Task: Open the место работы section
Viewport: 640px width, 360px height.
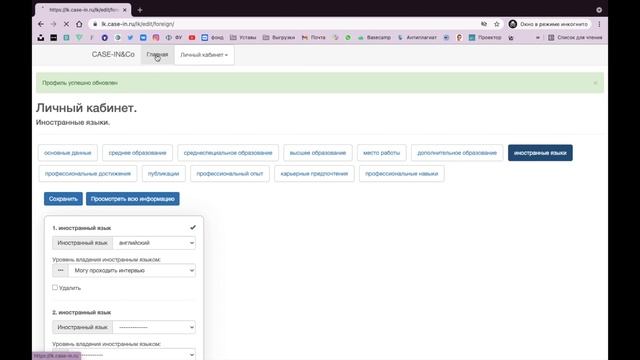Action: tap(382, 153)
